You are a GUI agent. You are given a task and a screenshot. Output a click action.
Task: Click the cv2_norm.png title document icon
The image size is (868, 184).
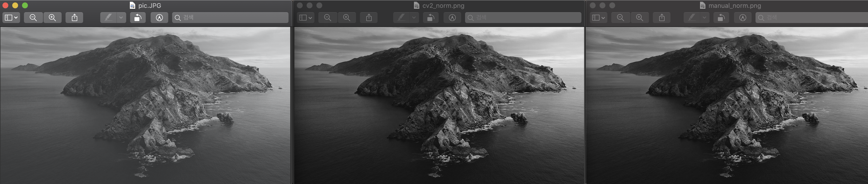coord(417,5)
